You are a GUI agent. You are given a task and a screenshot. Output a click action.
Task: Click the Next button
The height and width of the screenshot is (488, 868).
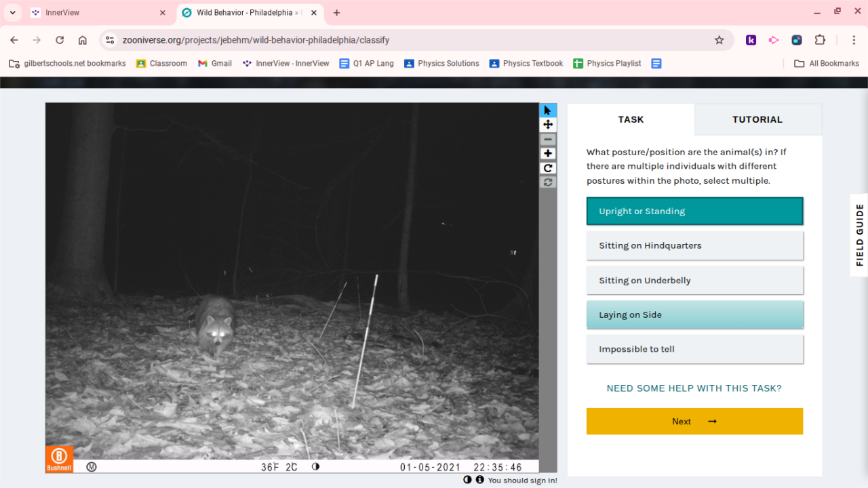pos(694,422)
